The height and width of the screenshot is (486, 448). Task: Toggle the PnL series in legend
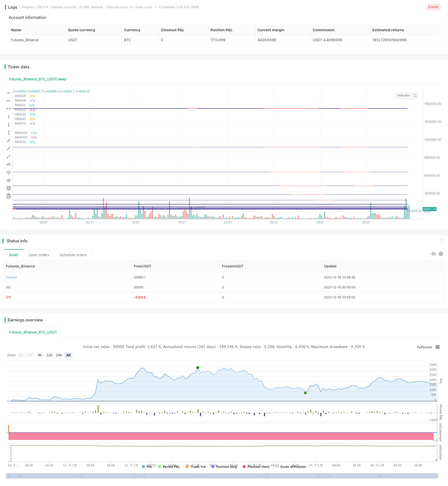[x=147, y=467]
